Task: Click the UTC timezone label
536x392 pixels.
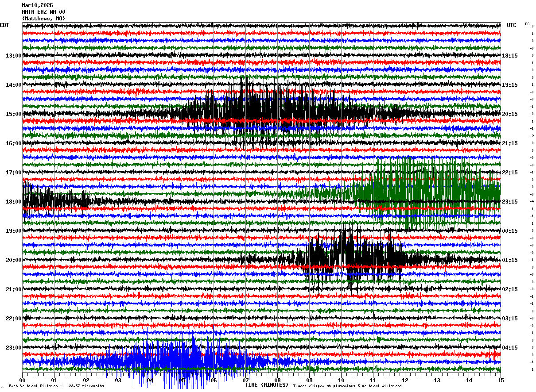Action: pos(512,25)
